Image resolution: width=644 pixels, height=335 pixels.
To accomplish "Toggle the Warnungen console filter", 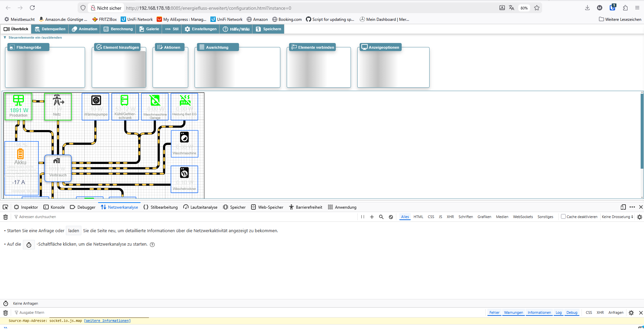I will [513, 312].
